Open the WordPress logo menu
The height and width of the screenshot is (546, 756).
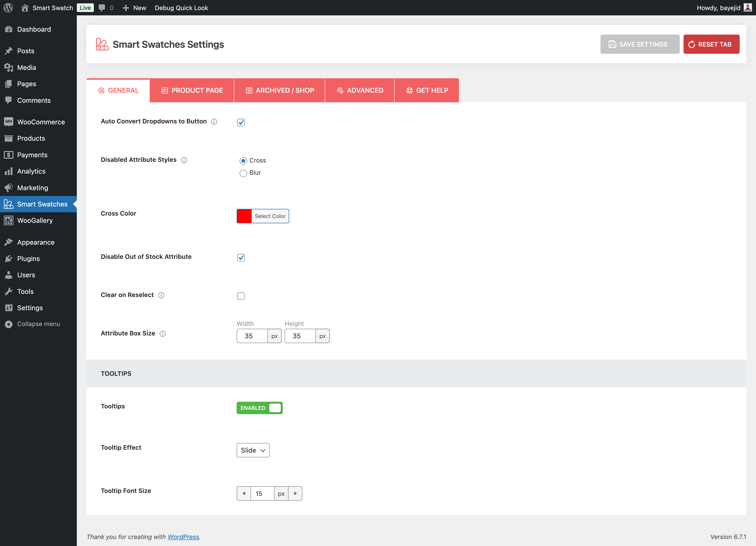pyautogui.click(x=8, y=8)
